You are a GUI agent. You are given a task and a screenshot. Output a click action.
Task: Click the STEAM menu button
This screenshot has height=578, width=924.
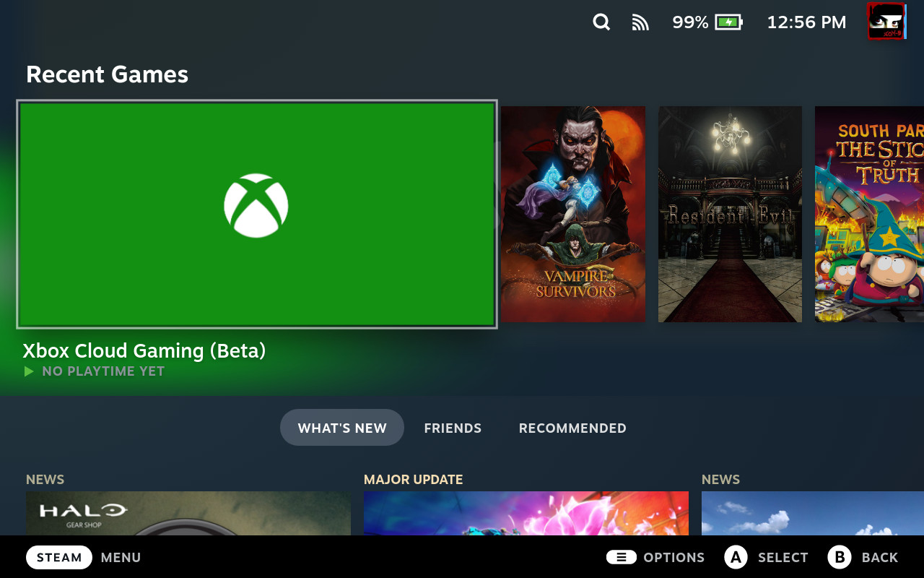tap(59, 557)
